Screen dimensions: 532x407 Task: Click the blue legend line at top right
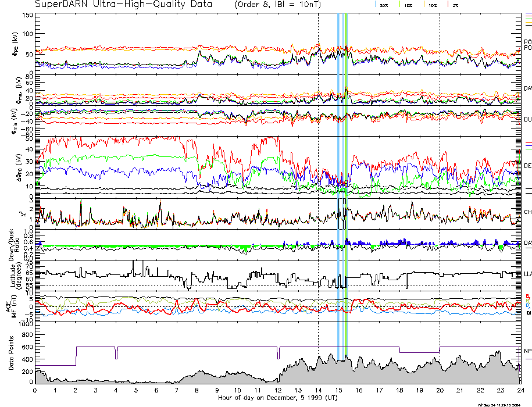click(x=528, y=12)
